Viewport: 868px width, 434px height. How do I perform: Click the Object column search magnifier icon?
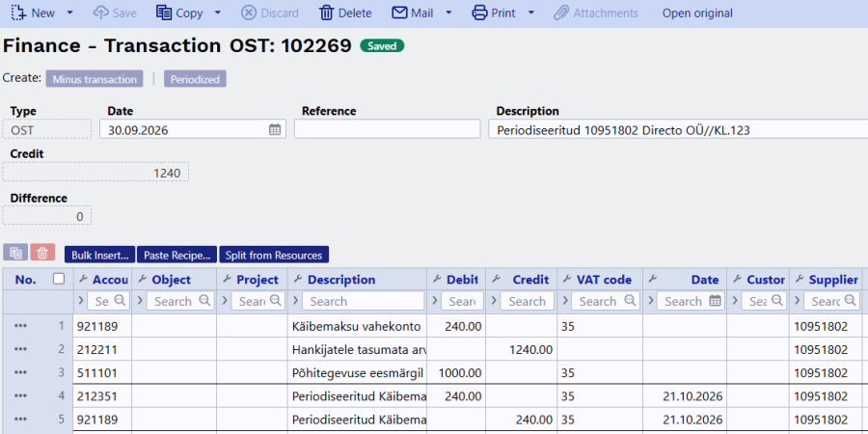tap(204, 301)
